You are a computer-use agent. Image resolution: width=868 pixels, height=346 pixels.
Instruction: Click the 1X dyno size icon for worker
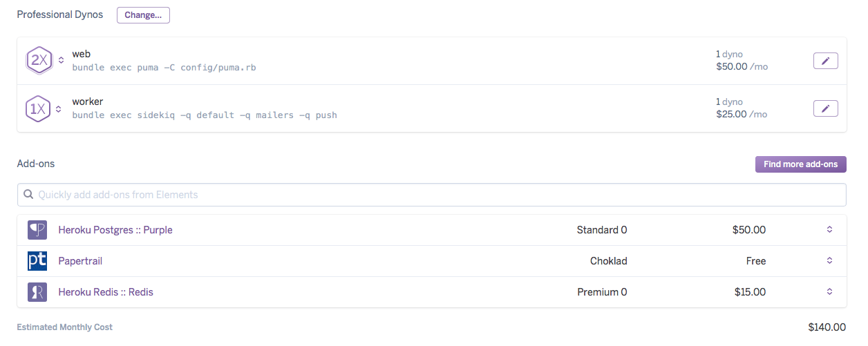pyautogui.click(x=38, y=108)
